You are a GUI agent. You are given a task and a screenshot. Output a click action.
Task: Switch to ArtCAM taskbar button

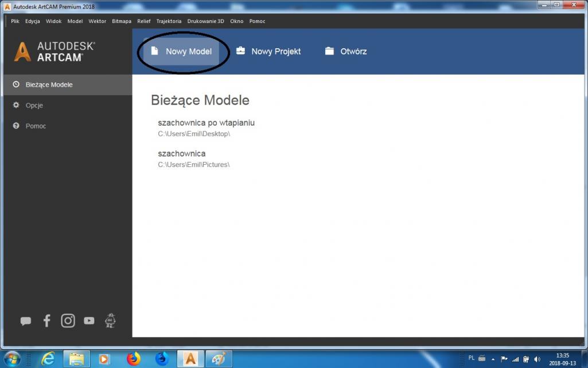[190, 359]
